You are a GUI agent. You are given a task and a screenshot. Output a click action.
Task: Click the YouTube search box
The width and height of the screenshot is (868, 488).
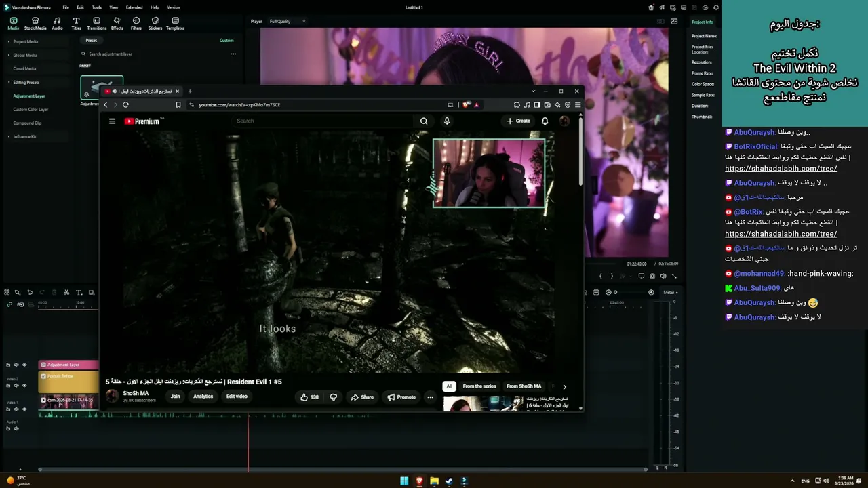tap(322, 121)
